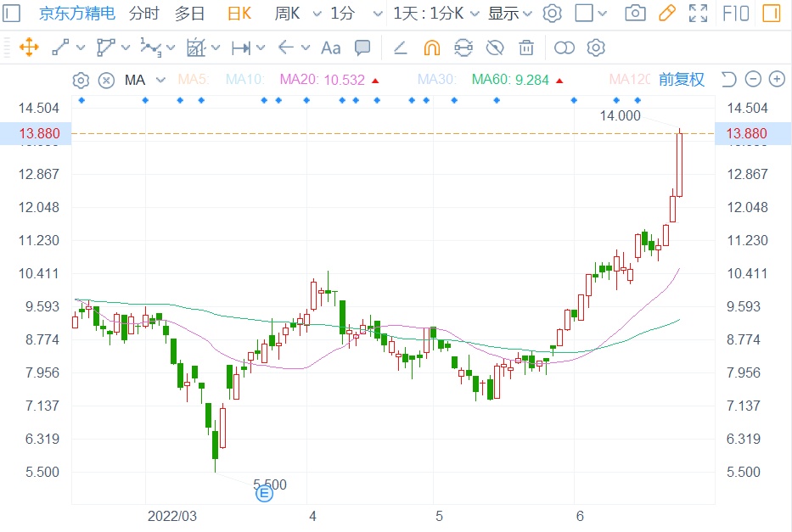Switch to 多日 multi-day tab
Viewport: 792px width, 532px height.
pos(189,14)
